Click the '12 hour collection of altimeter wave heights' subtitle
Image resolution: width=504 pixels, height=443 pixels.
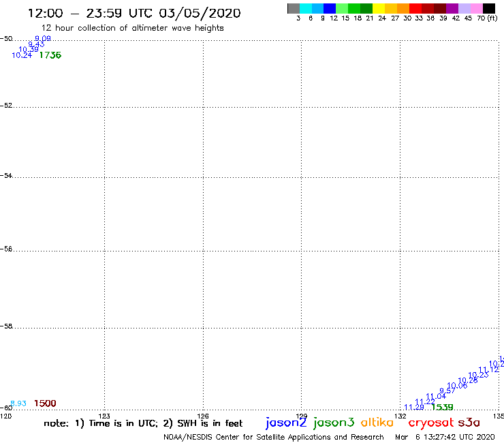132,28
